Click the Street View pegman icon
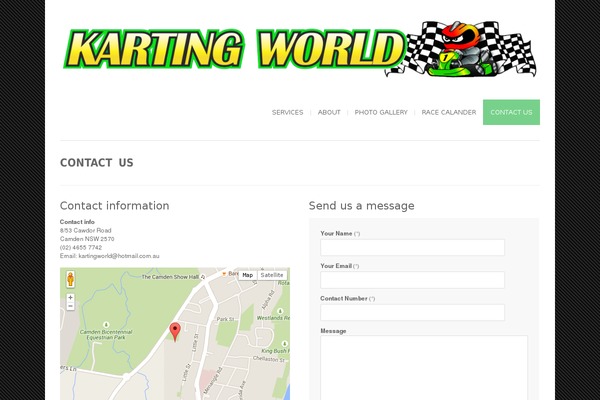This screenshot has width=600, height=400. [70, 279]
